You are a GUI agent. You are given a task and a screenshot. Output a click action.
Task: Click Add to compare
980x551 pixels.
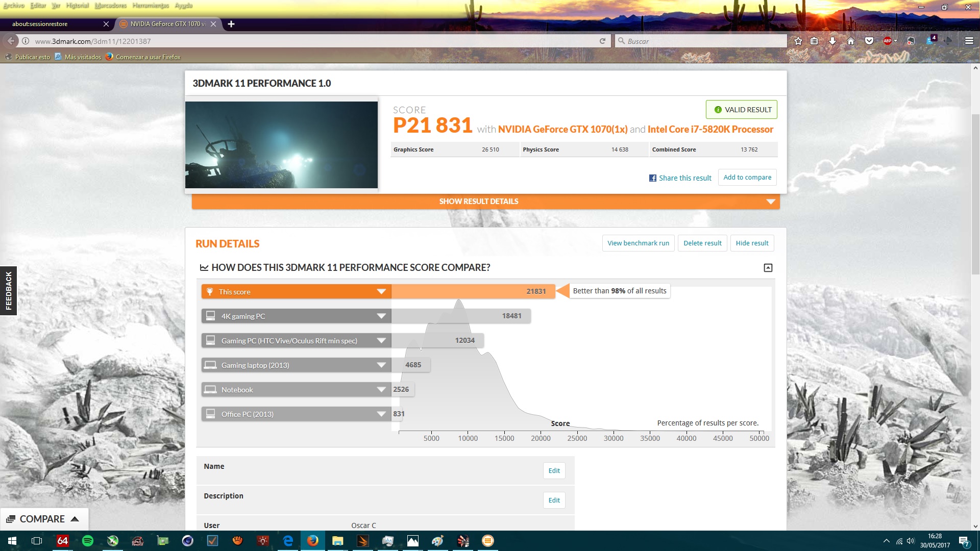[747, 178]
